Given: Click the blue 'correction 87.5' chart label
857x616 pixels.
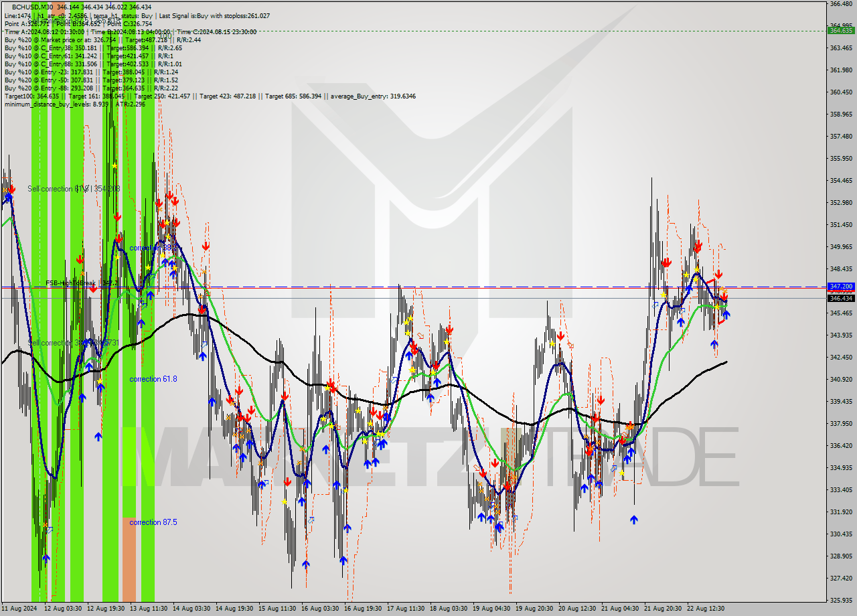Looking at the screenshot, I should coord(153,522).
